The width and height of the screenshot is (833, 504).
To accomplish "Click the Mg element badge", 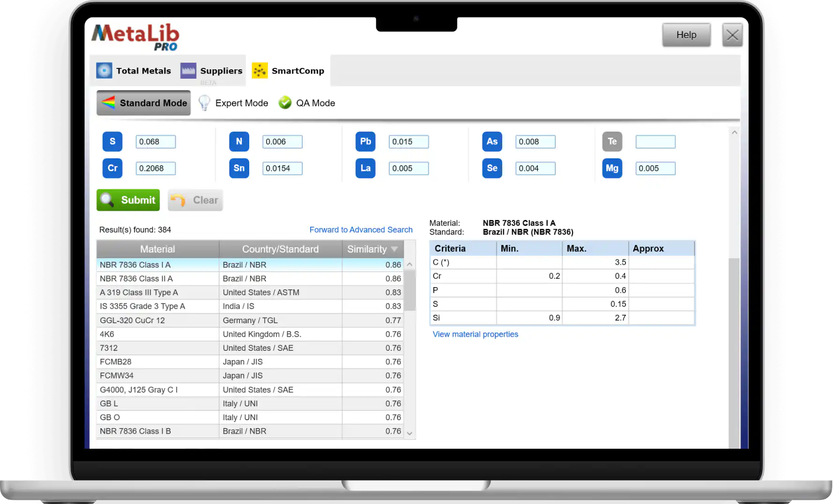I will click(612, 168).
